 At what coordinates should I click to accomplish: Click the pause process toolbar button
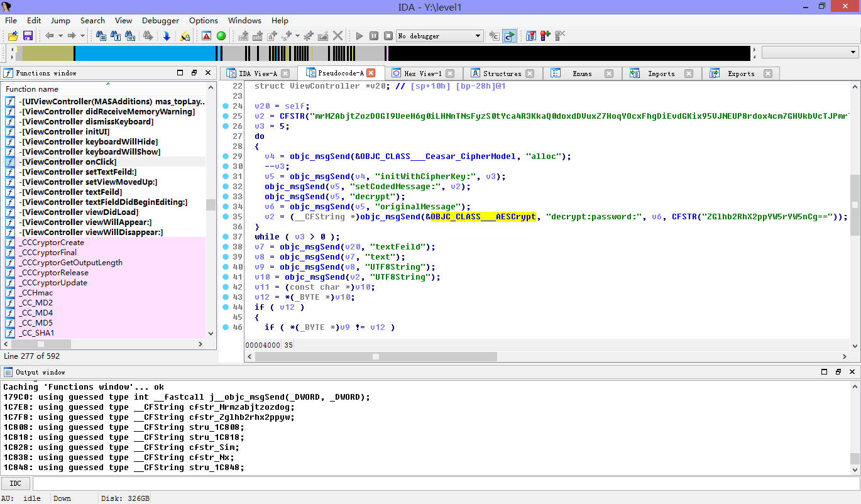374,36
